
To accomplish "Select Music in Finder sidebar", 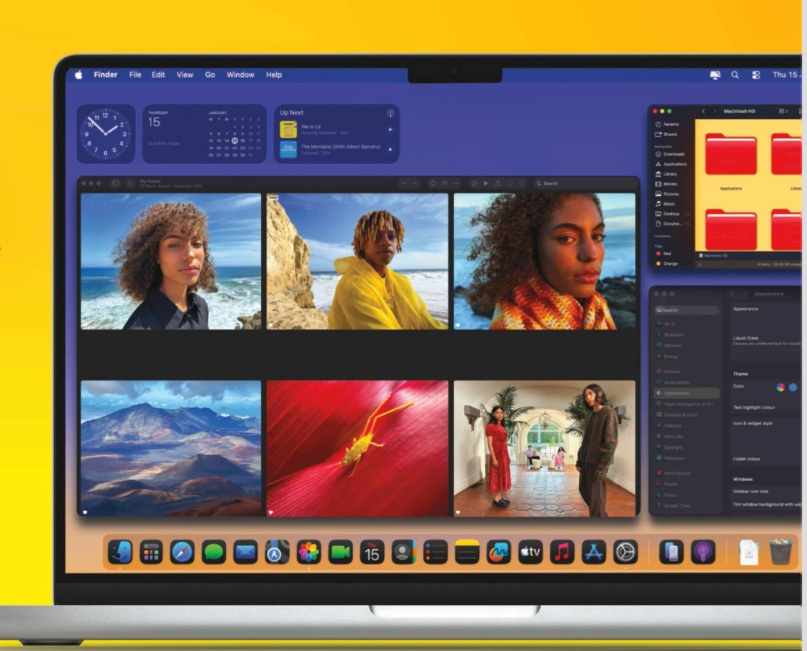I will (665, 204).
